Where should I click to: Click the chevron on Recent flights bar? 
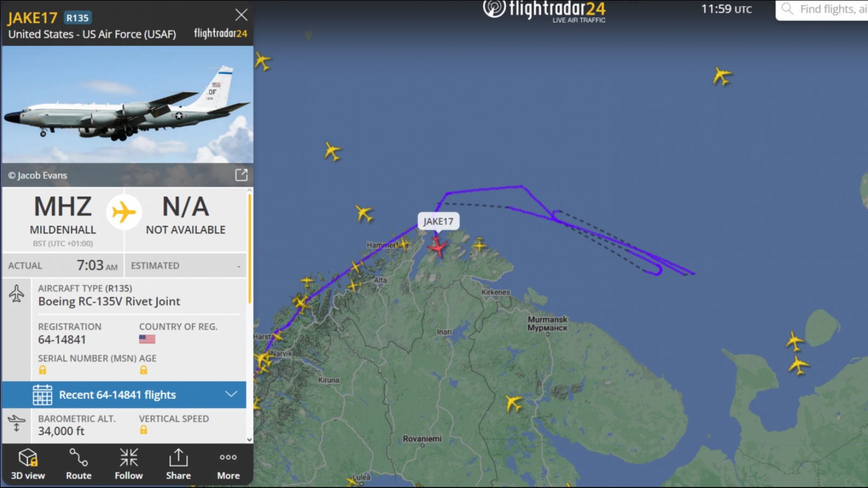pos(231,394)
